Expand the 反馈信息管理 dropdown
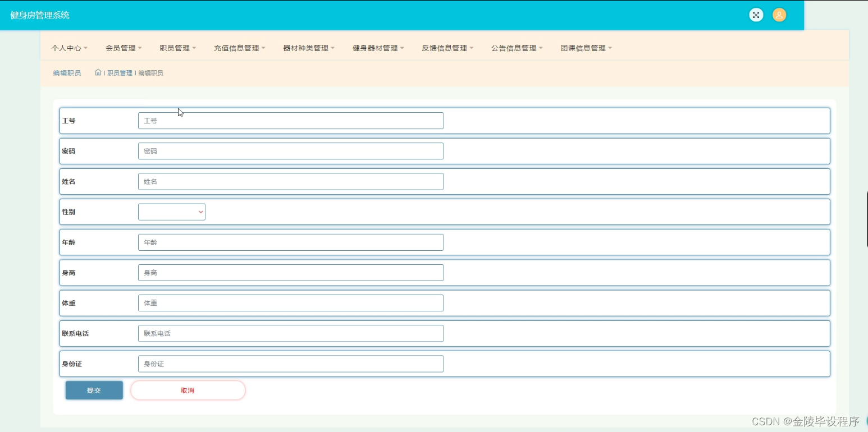This screenshot has width=868, height=432. tap(447, 48)
